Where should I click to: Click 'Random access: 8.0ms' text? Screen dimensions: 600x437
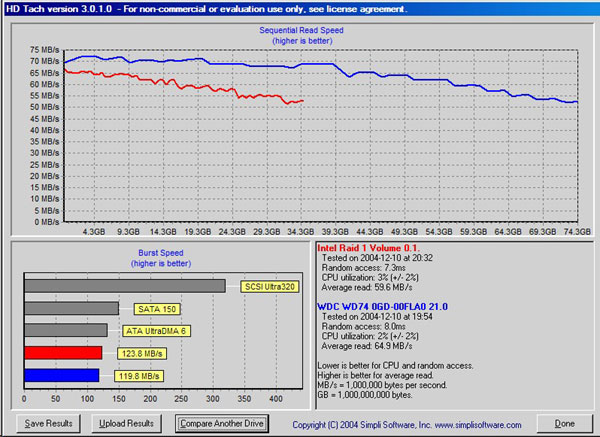[x=364, y=326]
